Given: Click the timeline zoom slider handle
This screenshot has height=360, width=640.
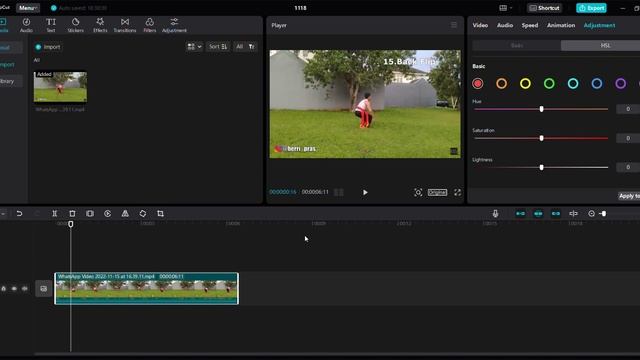Looking at the screenshot, I should (604, 213).
